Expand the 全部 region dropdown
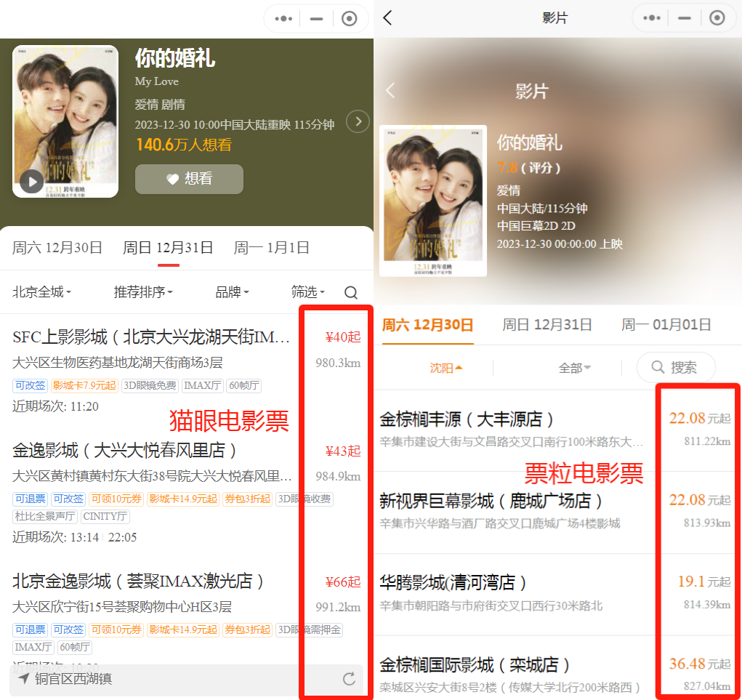Viewport: 742px width, 700px height. click(574, 368)
